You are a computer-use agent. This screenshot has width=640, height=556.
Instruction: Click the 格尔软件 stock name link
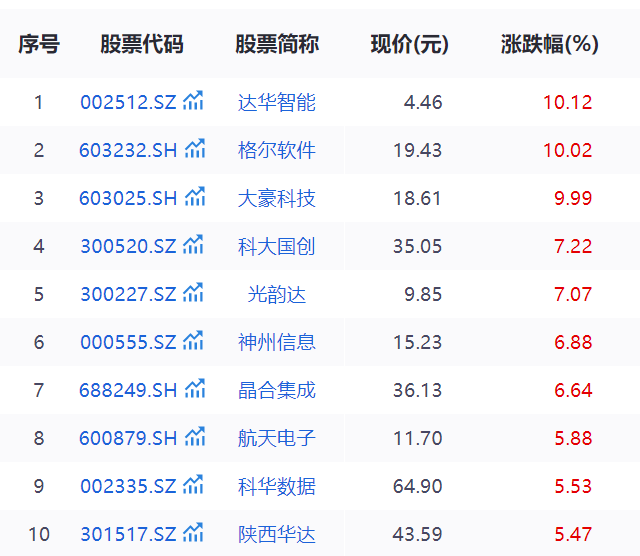(x=277, y=150)
